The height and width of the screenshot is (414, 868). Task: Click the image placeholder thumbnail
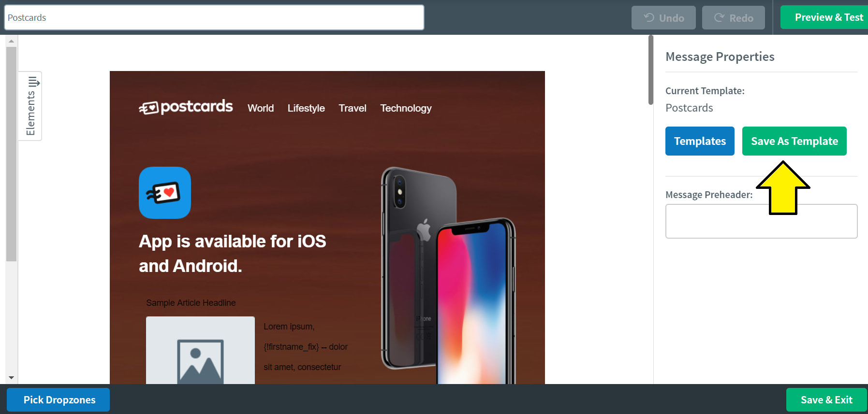200,350
